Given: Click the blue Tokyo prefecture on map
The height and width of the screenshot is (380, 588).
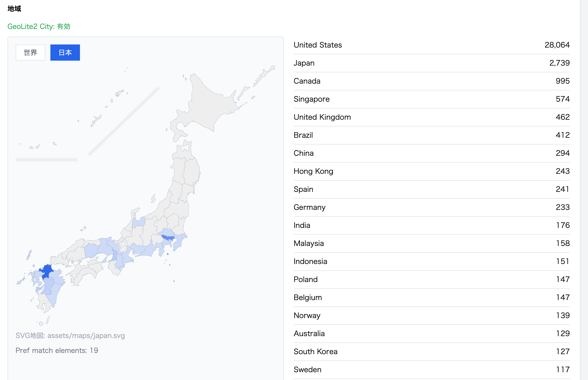Looking at the screenshot, I should 168,238.
